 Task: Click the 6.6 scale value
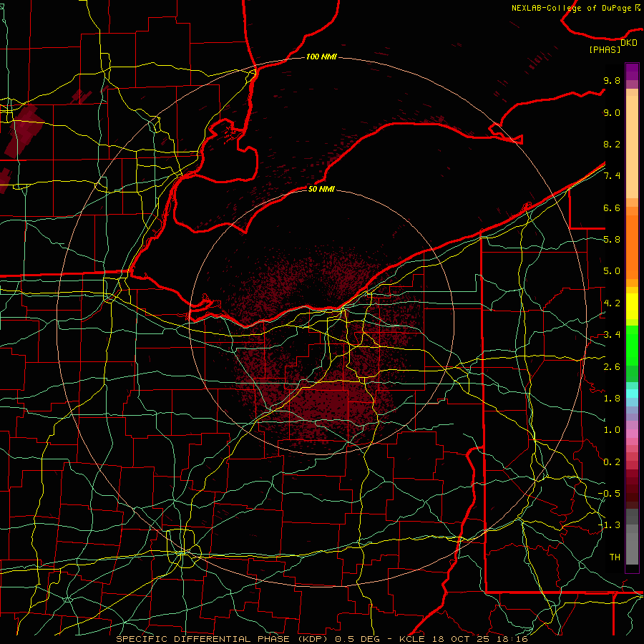(x=612, y=208)
